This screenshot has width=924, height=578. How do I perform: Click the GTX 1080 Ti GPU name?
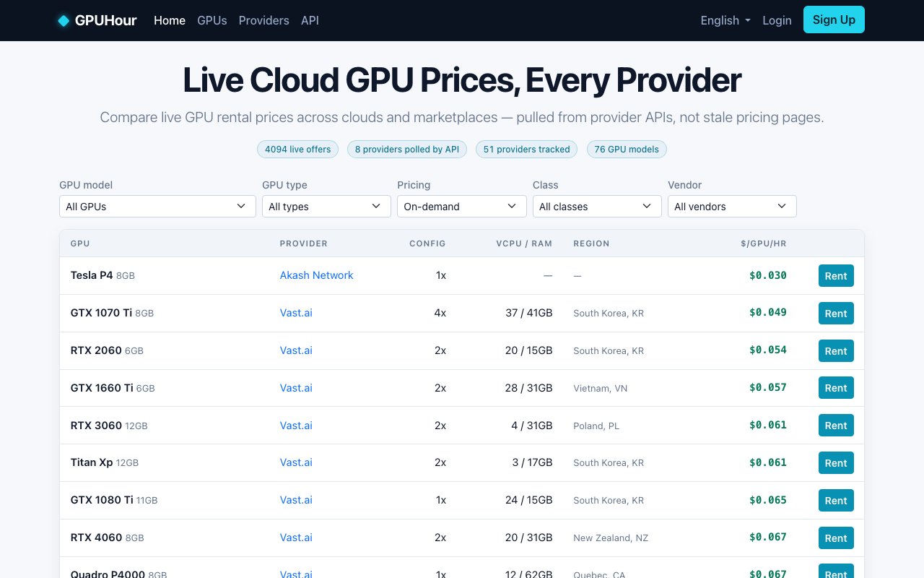[x=102, y=500]
